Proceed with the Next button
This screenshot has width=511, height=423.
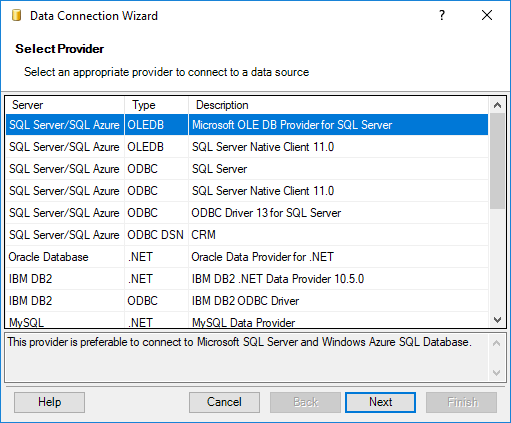(x=380, y=402)
